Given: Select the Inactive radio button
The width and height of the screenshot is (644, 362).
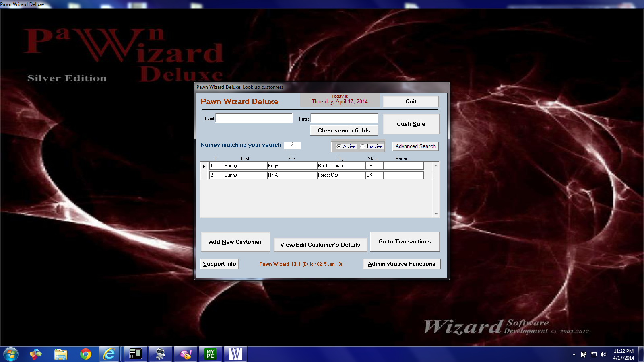Looking at the screenshot, I should click(x=363, y=146).
